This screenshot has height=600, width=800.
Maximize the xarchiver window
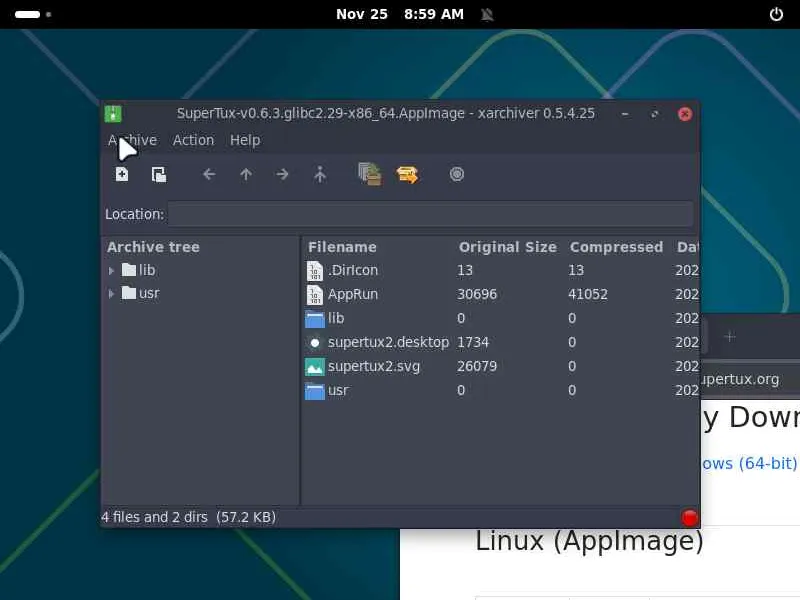(655, 114)
